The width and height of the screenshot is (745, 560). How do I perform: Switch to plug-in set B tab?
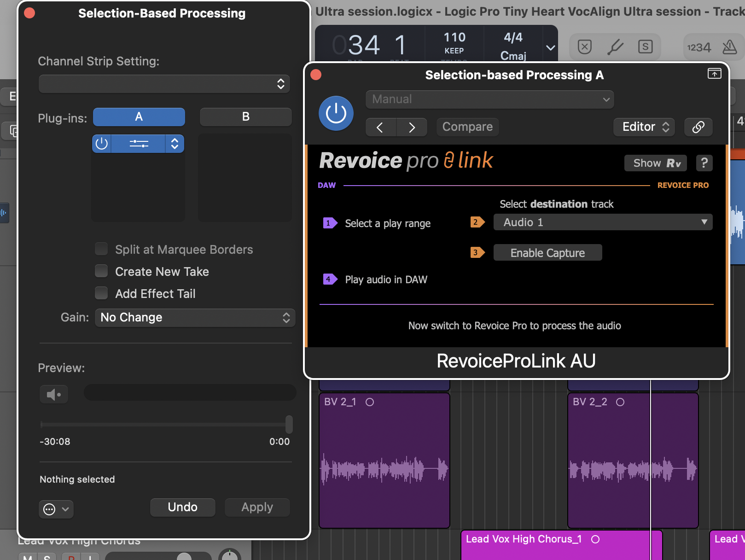245,117
